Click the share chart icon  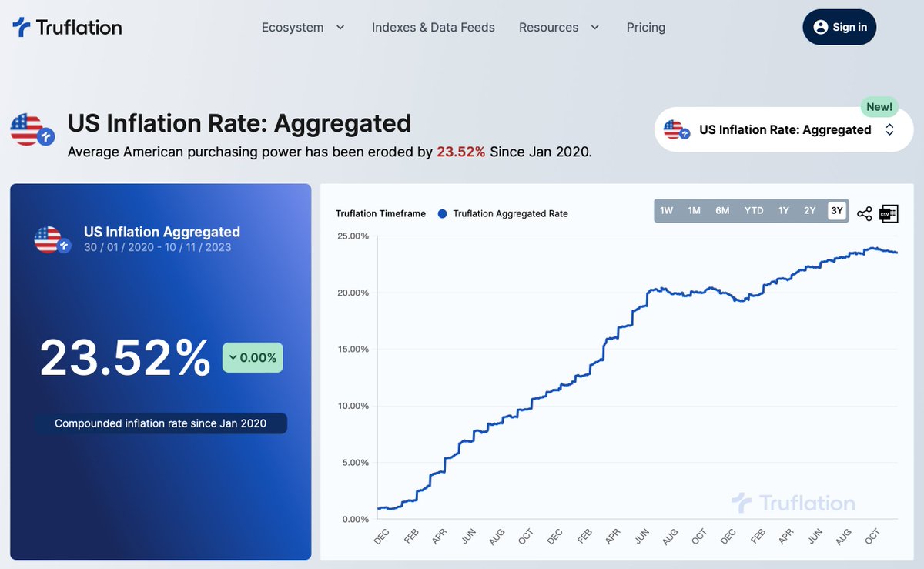[x=865, y=214]
